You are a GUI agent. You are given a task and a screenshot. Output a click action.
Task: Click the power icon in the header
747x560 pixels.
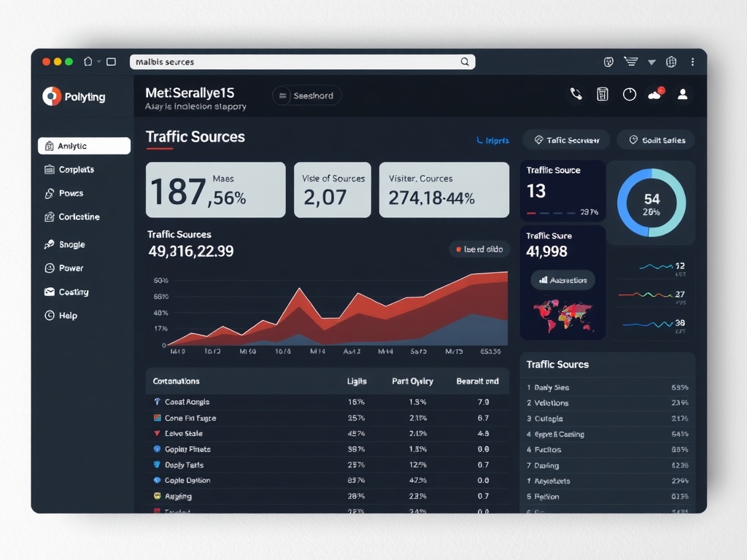pos(630,95)
